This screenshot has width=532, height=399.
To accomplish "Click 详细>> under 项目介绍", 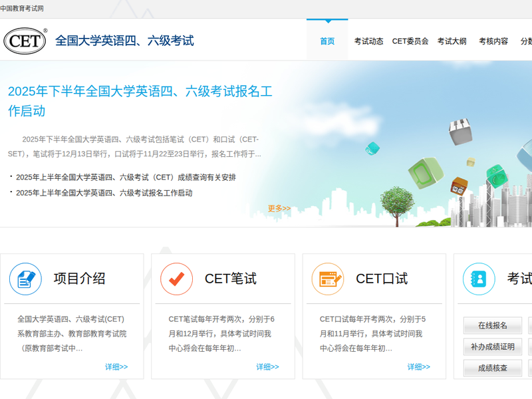I will coord(116,366).
